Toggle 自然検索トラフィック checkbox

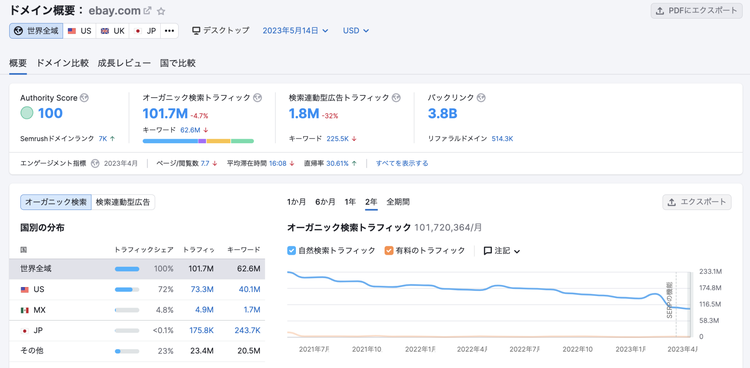(291, 250)
